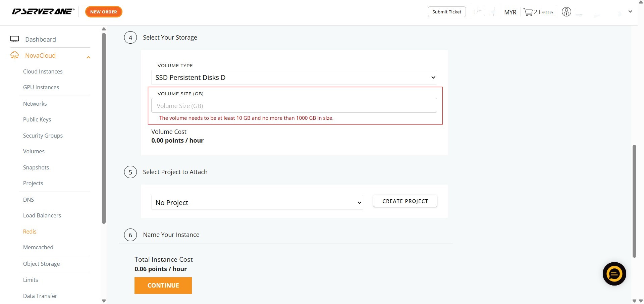Focus the Volume Size (GB) field
Viewport: 644px width, 304px height.
point(294,106)
